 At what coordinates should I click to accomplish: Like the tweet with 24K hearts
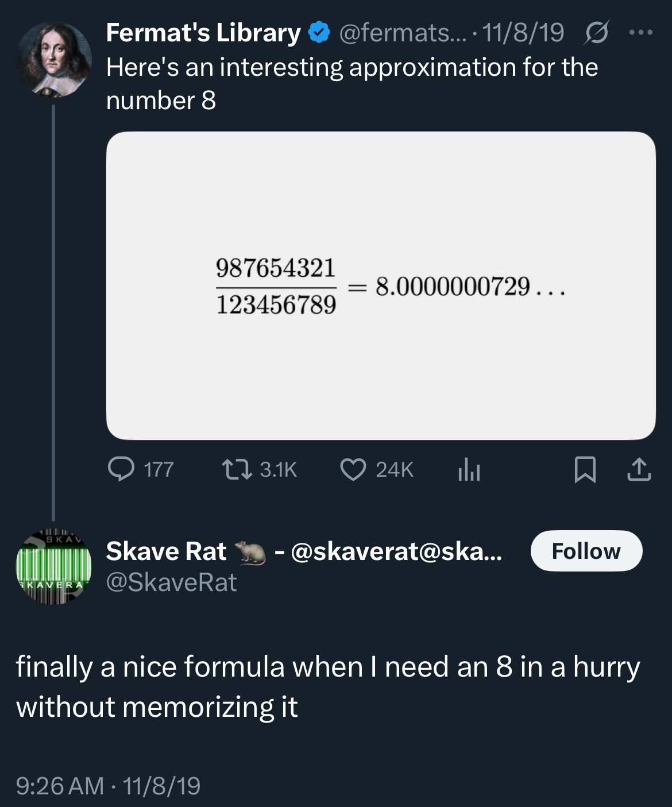tap(377, 469)
